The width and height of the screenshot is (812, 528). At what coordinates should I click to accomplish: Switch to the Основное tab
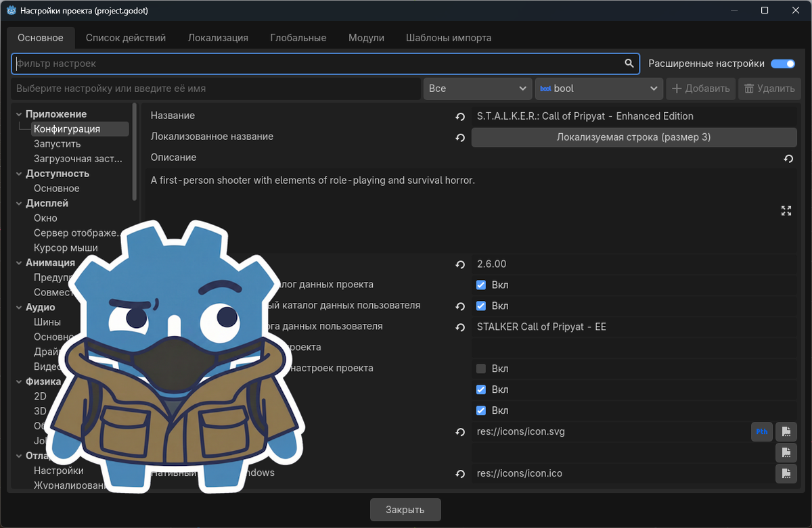click(x=41, y=38)
